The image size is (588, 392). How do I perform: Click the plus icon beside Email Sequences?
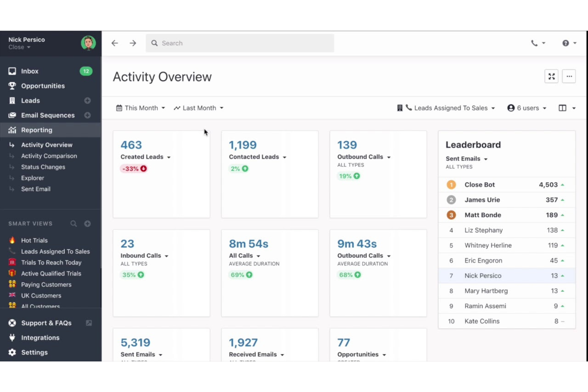point(87,115)
